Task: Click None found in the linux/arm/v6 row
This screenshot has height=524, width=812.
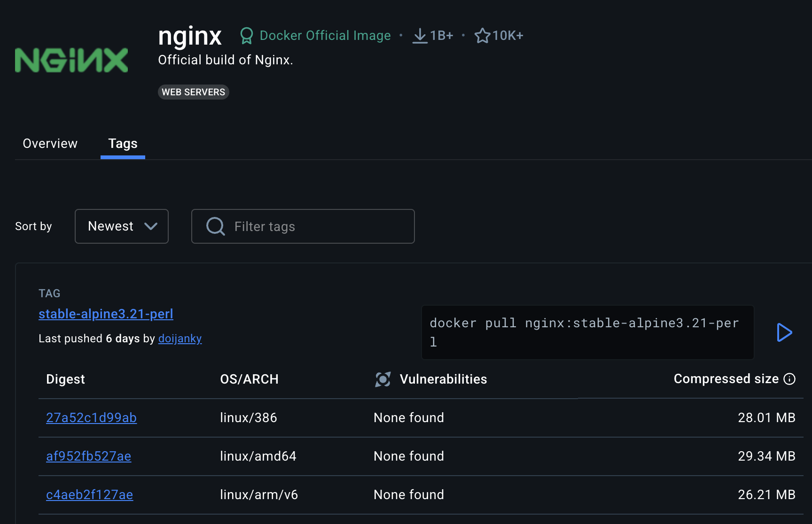Action: 409,495
